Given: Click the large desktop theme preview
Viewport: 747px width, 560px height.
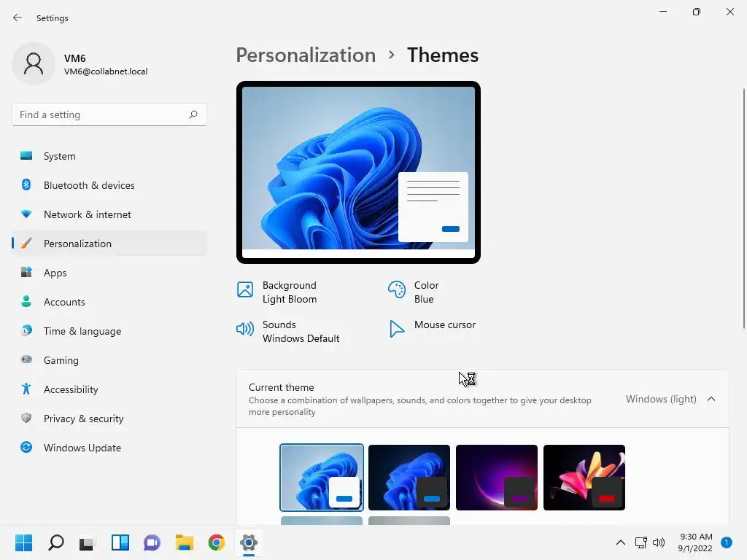Looking at the screenshot, I should 358,172.
